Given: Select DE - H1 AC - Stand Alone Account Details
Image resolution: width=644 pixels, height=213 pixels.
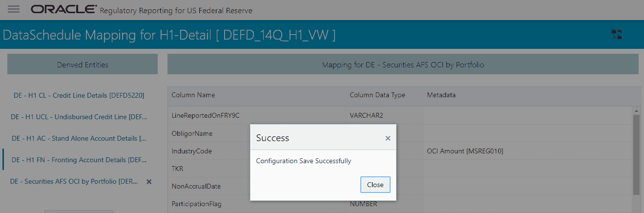Looking at the screenshot, I should tap(79, 138).
